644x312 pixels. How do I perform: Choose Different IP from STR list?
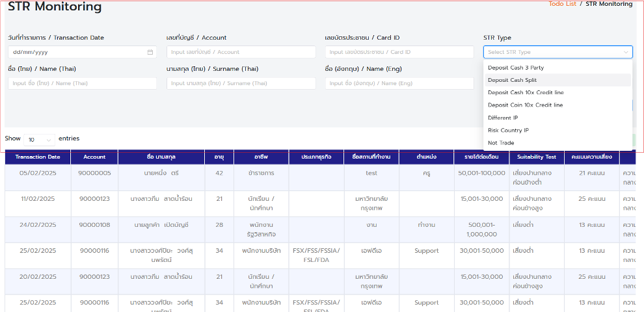coord(503,118)
